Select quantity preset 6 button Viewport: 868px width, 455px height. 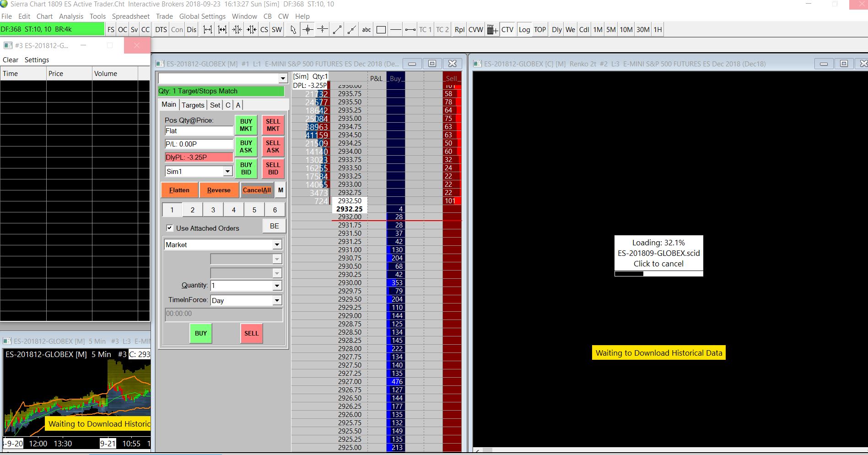(x=275, y=210)
